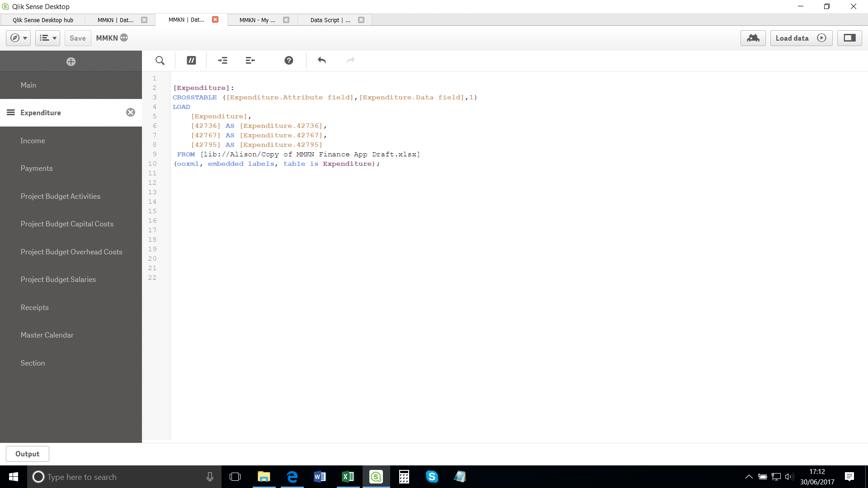Image resolution: width=868 pixels, height=488 pixels.
Task: Toggle the play button next to Load data
Action: coord(821,38)
